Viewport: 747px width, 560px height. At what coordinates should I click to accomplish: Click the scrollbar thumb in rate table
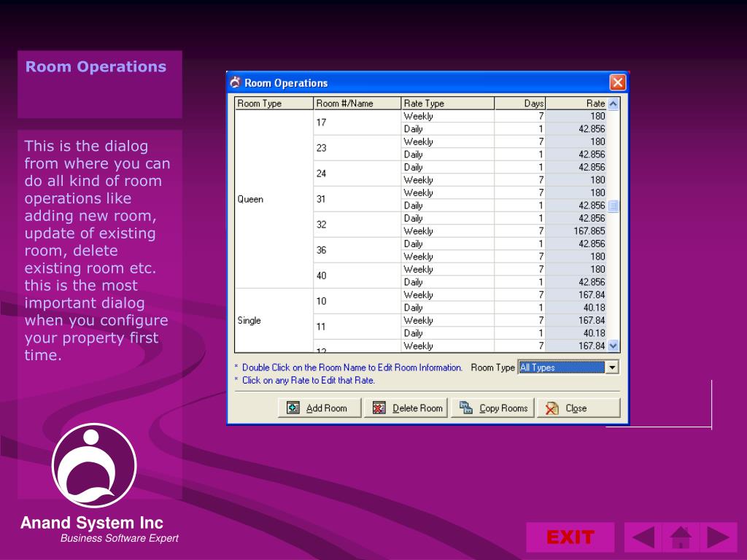tap(613, 206)
